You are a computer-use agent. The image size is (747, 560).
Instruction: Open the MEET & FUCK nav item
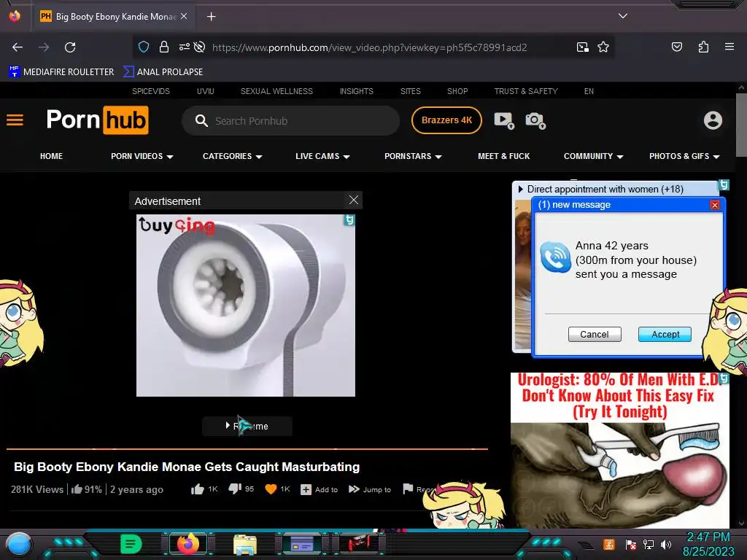coord(503,156)
